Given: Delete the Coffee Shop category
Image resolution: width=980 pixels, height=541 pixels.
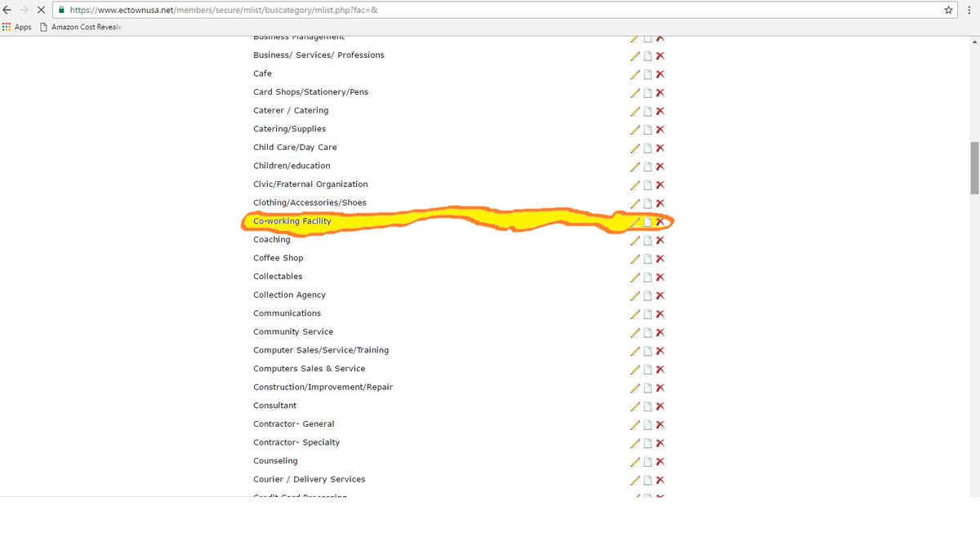Looking at the screenshot, I should 660,259.
